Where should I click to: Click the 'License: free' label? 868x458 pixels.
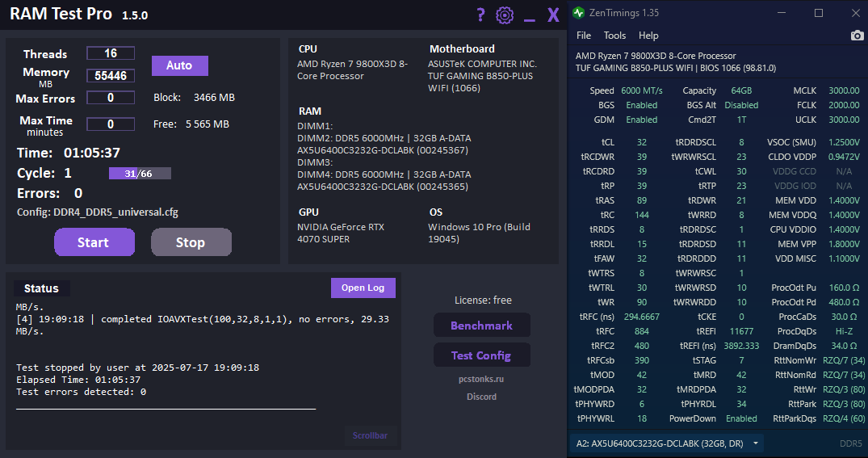tap(483, 300)
